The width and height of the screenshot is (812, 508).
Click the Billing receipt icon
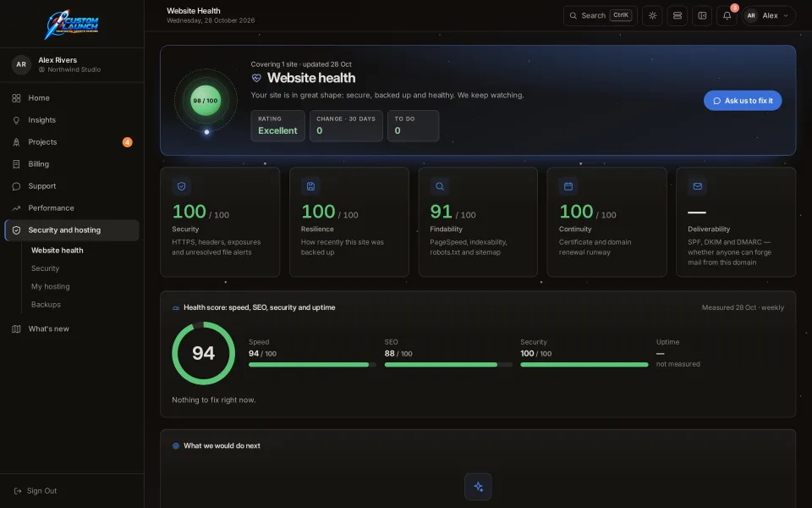pyautogui.click(x=16, y=164)
